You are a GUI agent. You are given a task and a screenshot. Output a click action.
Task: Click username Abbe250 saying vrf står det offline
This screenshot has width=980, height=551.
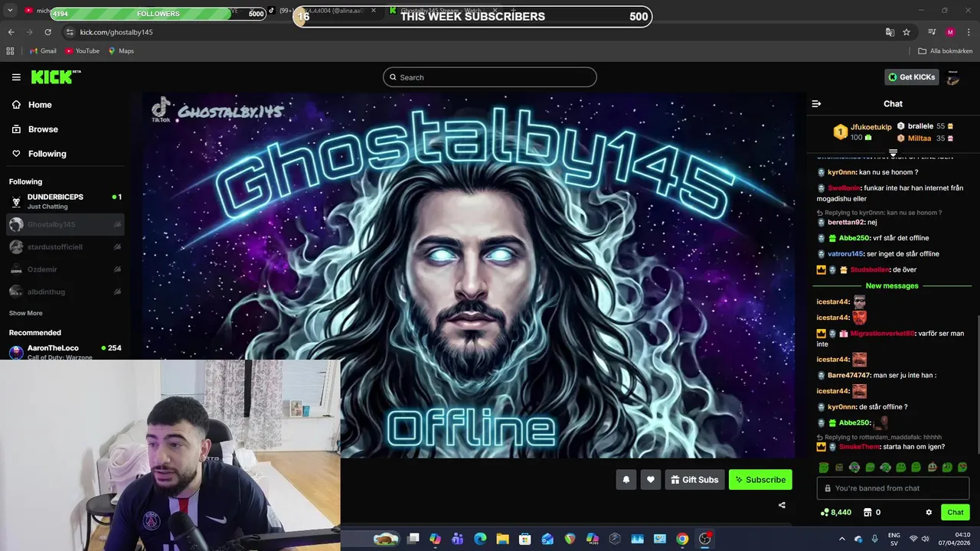tap(854, 238)
